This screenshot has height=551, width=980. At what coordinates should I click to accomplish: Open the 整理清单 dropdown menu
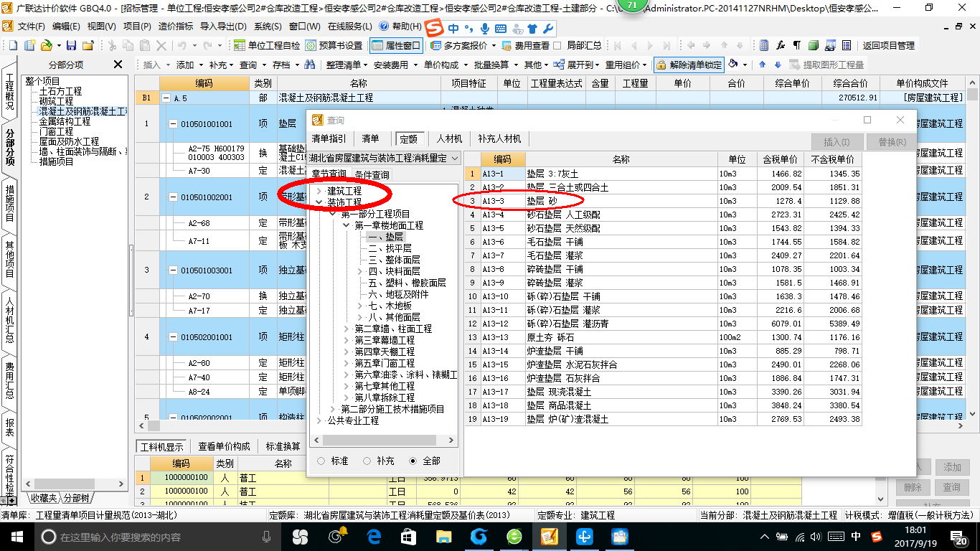click(347, 65)
